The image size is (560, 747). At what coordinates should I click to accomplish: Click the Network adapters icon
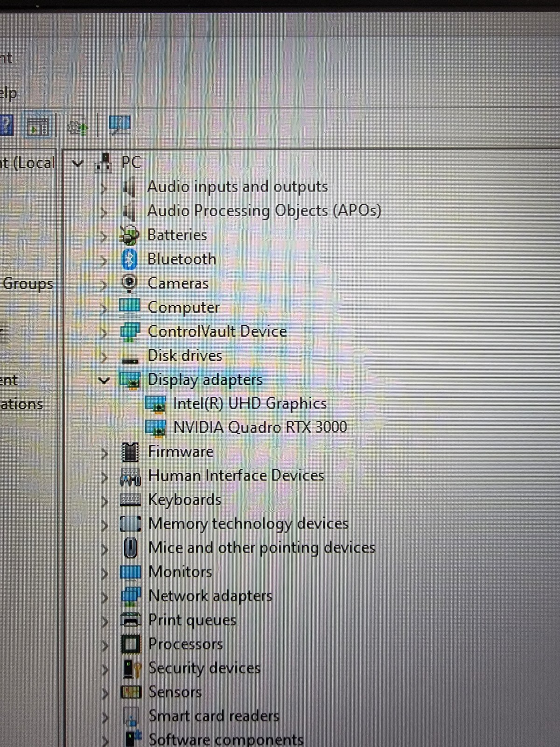pos(131,596)
